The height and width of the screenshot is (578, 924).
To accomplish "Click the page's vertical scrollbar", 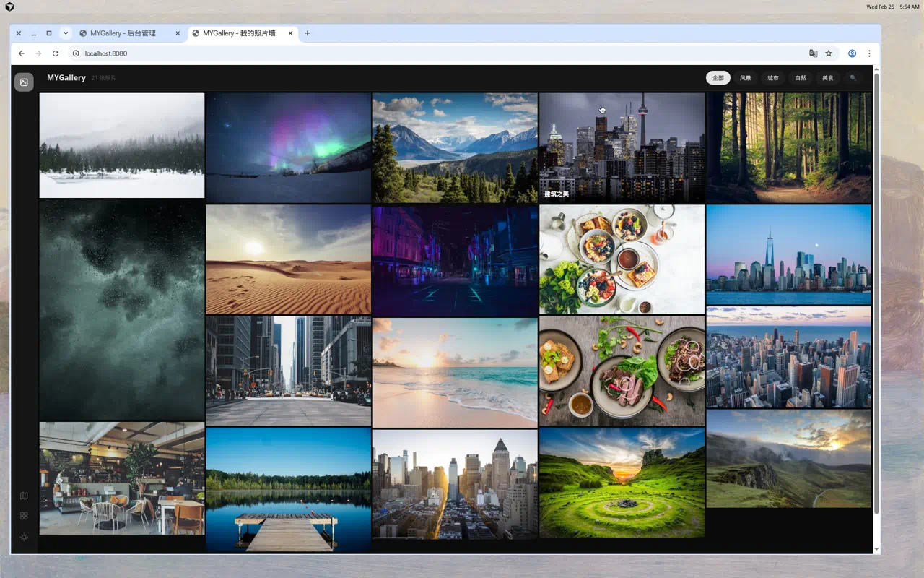I will (876, 289).
